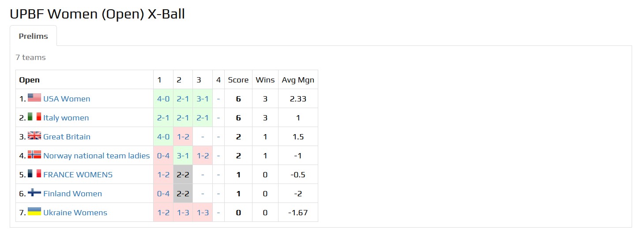644x236 pixels.
Task: Open the Ukraine Womens team link
Action: [75, 213]
